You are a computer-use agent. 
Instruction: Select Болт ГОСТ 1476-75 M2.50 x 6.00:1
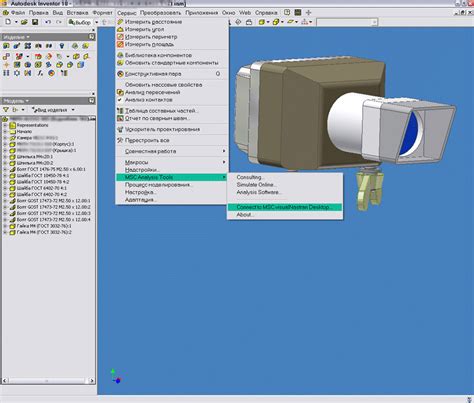(51, 169)
